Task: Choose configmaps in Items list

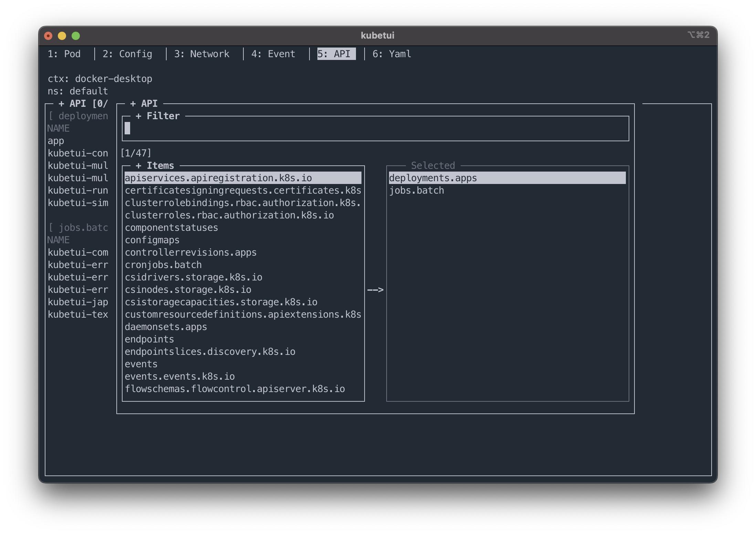Action: point(152,240)
